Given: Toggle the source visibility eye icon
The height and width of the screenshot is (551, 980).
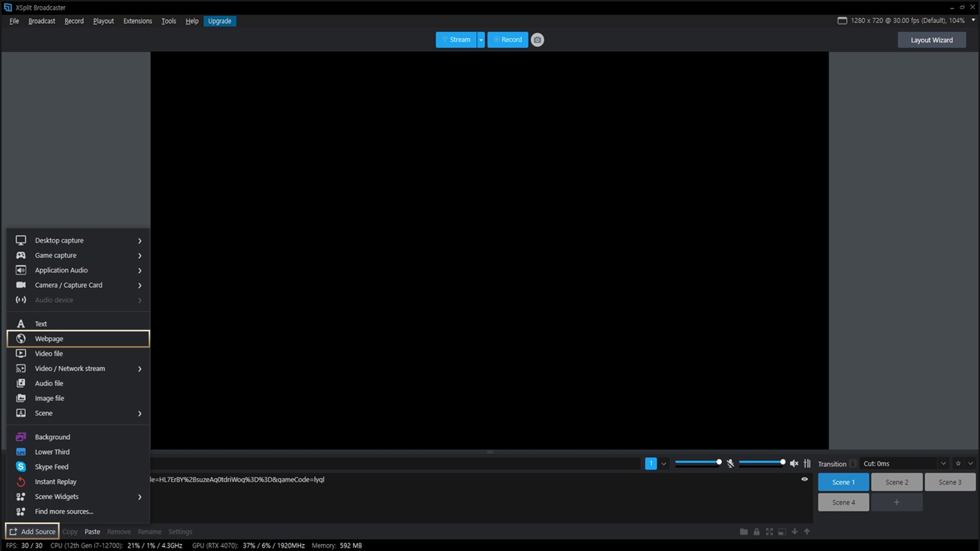Looking at the screenshot, I should tap(804, 479).
